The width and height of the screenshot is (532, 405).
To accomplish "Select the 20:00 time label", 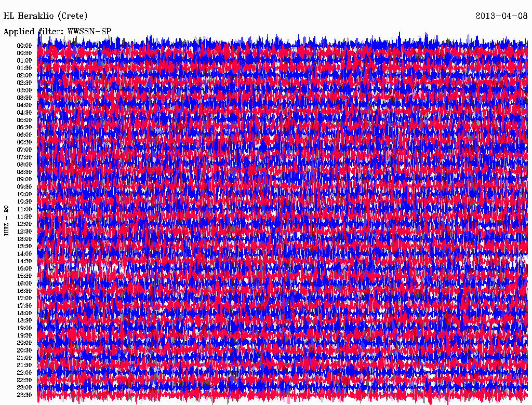I will [x=24, y=343].
